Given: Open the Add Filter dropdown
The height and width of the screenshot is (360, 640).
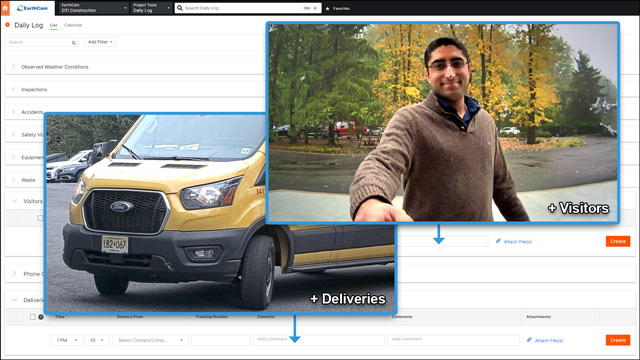Looking at the screenshot, I should 100,42.
